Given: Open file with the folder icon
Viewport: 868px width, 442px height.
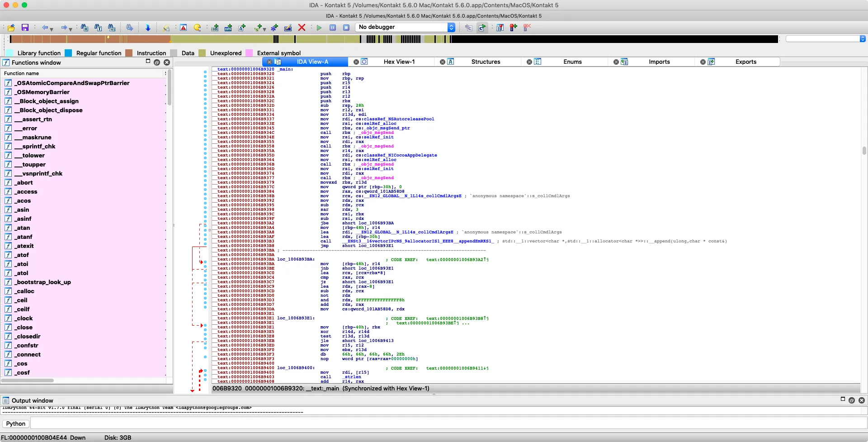Looking at the screenshot, I should (x=11, y=28).
